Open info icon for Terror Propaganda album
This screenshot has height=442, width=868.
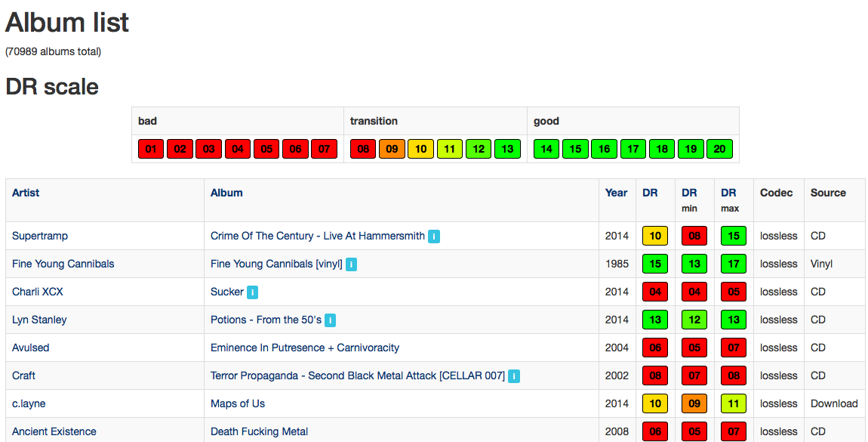pyautogui.click(x=514, y=376)
